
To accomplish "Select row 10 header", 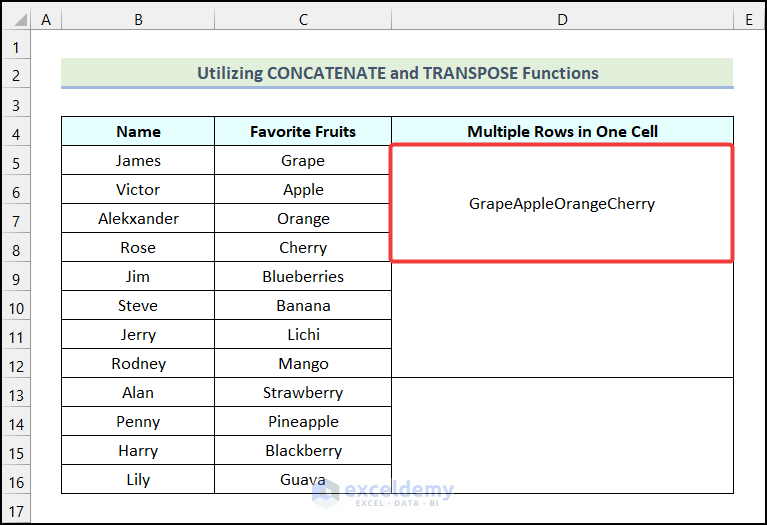I will [x=16, y=305].
